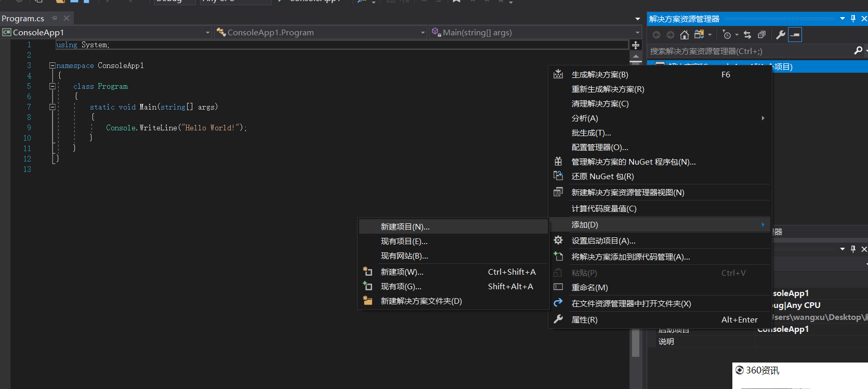The image size is (868, 389).
Task: Pin the Program.cs tab
Action: point(55,18)
